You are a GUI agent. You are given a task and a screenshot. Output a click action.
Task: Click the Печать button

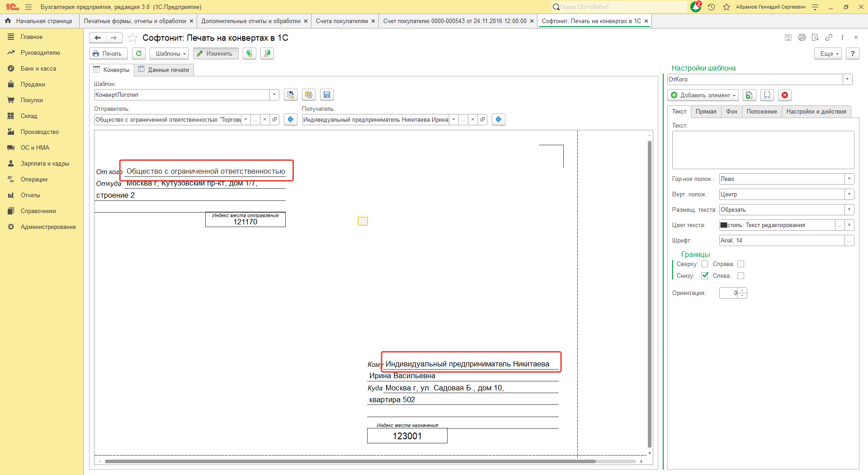click(x=108, y=53)
